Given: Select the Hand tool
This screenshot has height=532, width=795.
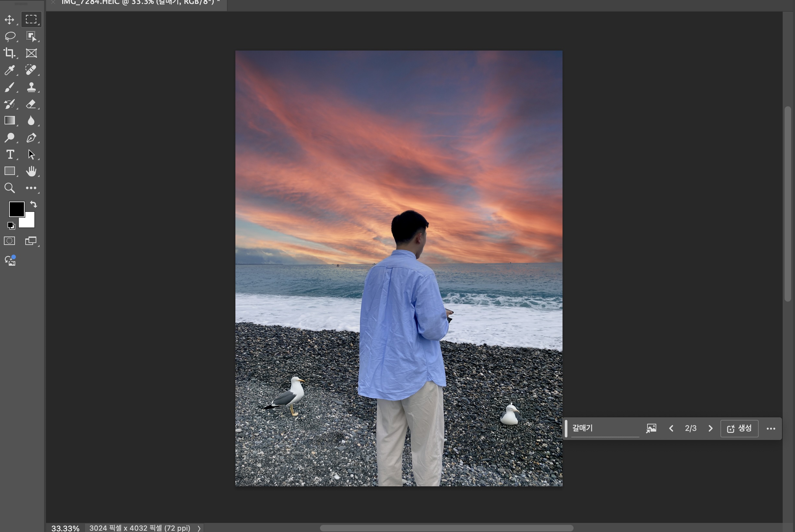Looking at the screenshot, I should coord(31,171).
